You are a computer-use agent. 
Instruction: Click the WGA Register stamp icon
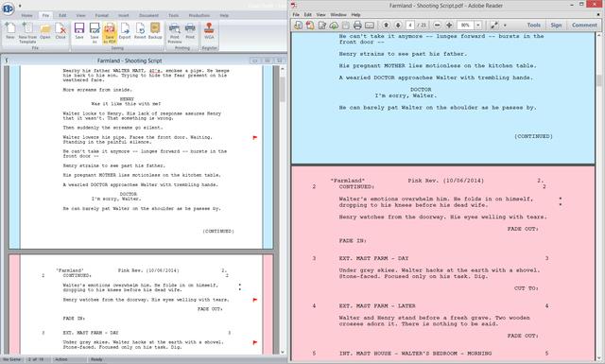[209, 31]
